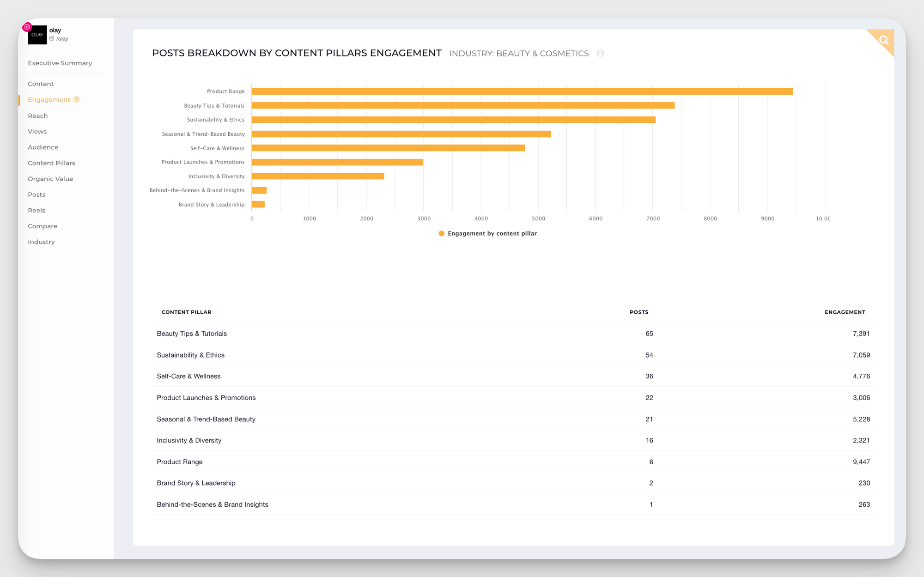The image size is (924, 577).
Task: Click small Instagram icon next to /olay
Action: tap(52, 39)
